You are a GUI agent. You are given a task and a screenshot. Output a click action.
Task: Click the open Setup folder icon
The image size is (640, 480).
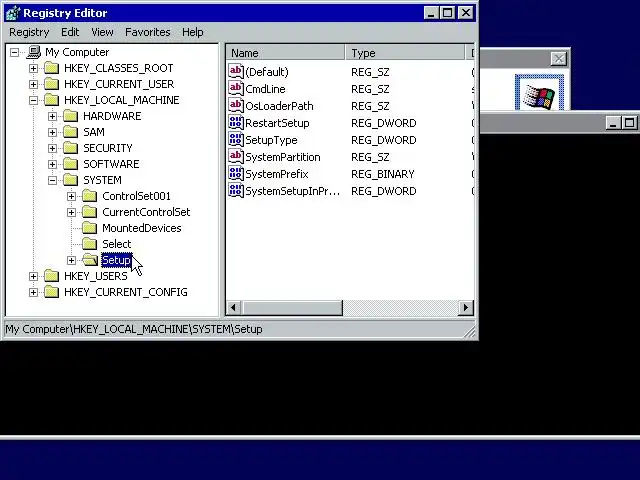pos(90,260)
